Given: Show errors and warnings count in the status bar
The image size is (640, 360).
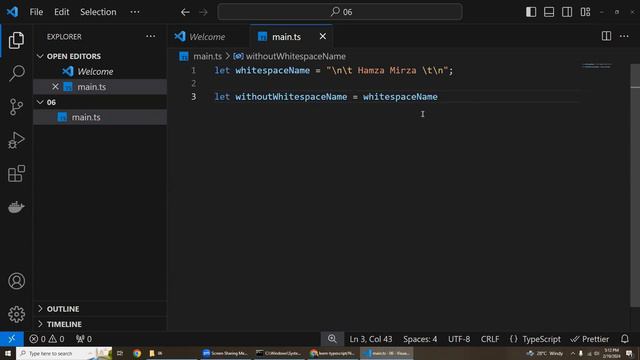Looking at the screenshot, I should pos(47,339).
